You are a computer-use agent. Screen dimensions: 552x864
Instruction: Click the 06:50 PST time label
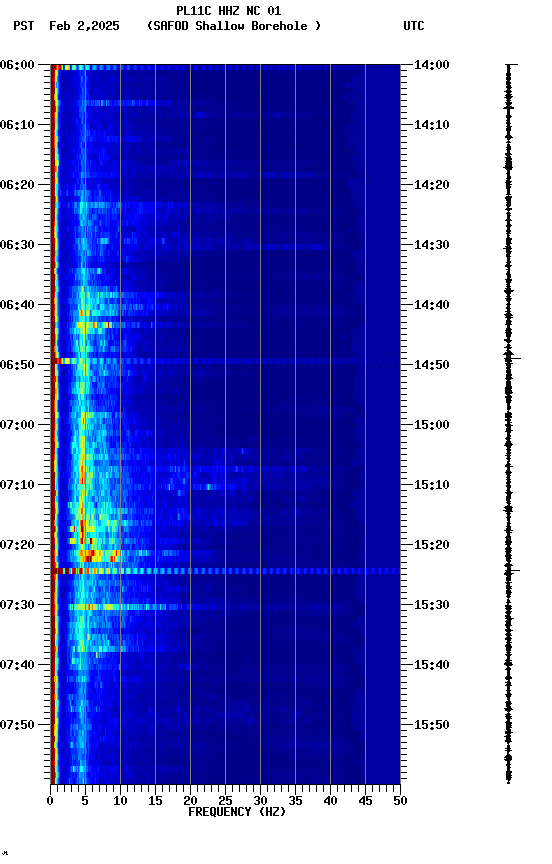[17, 365]
